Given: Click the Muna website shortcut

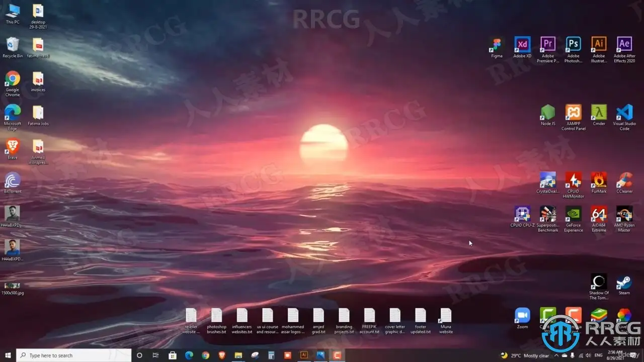Looking at the screenshot, I should pos(446,321).
